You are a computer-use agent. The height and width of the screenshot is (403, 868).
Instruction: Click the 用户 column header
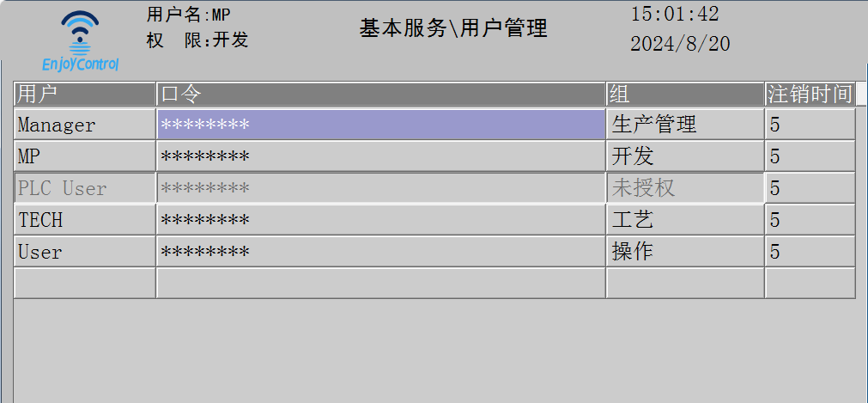pyautogui.click(x=85, y=94)
